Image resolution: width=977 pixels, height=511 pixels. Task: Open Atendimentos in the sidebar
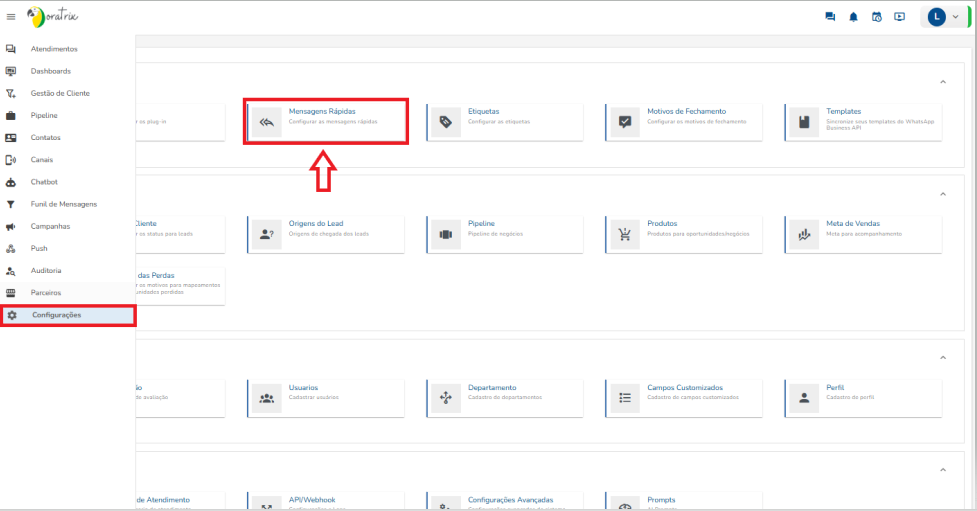[x=54, y=49]
